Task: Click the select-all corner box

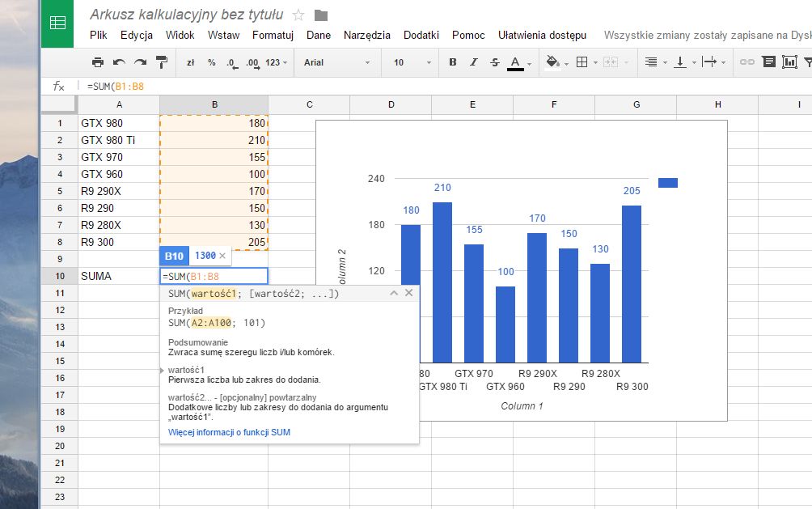Action: [59, 104]
